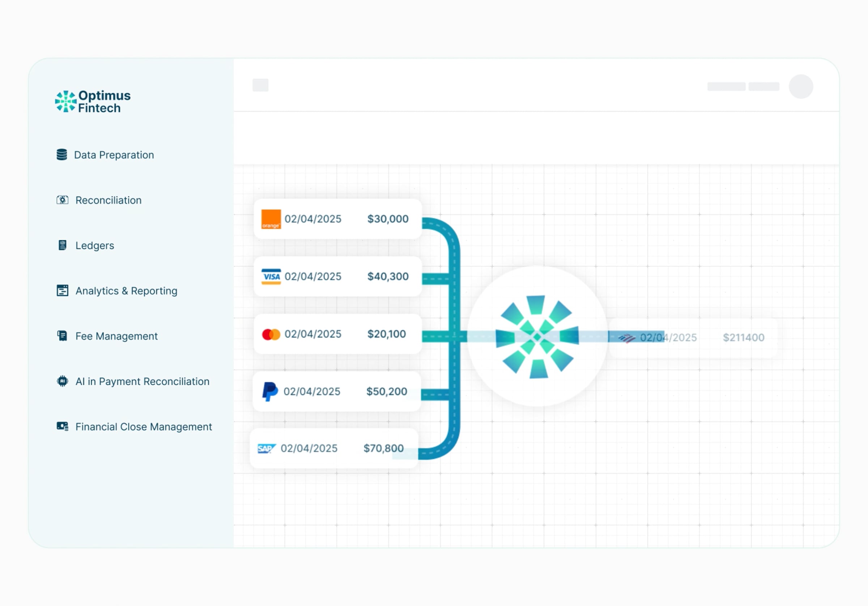Click the PayPal logo icon
868x606 pixels.
click(x=270, y=391)
